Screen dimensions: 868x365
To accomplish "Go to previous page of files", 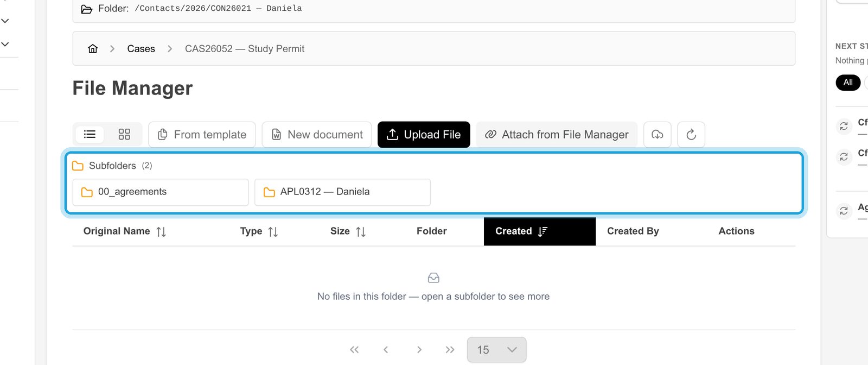I will [386, 350].
